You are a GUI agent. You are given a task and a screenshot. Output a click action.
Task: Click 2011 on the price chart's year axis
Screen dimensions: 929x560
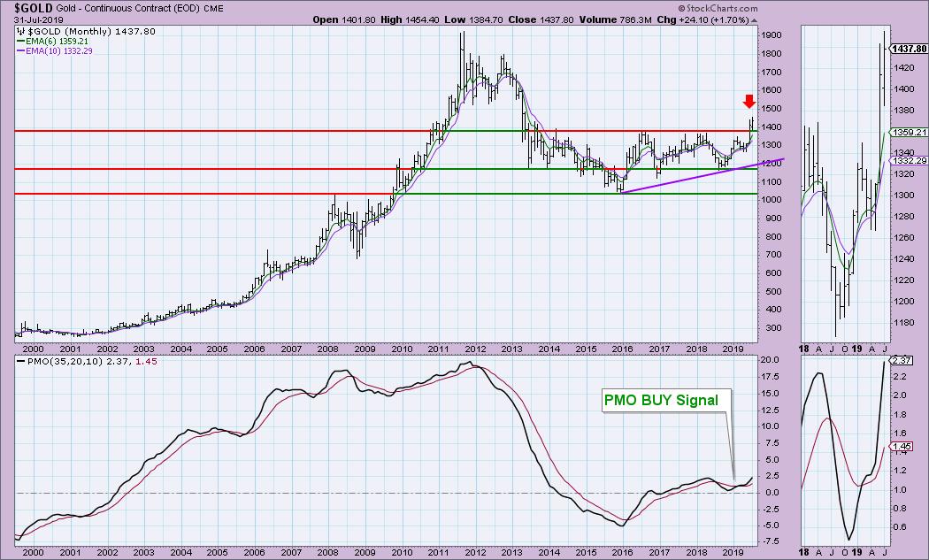(x=439, y=349)
